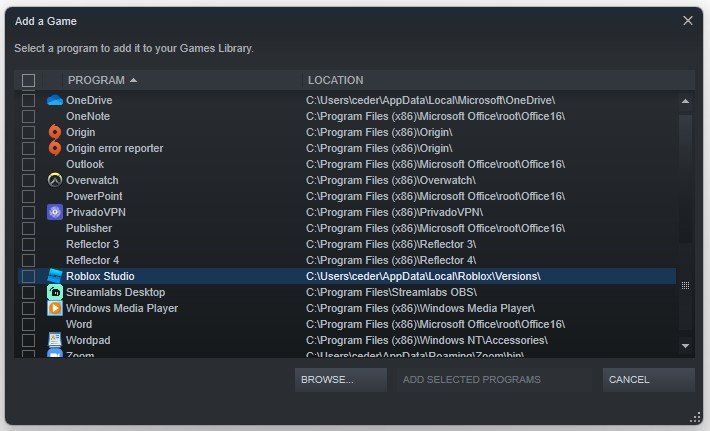Screen dimensions: 710x431
Task: Click the Origin program icon
Action: pos(55,132)
